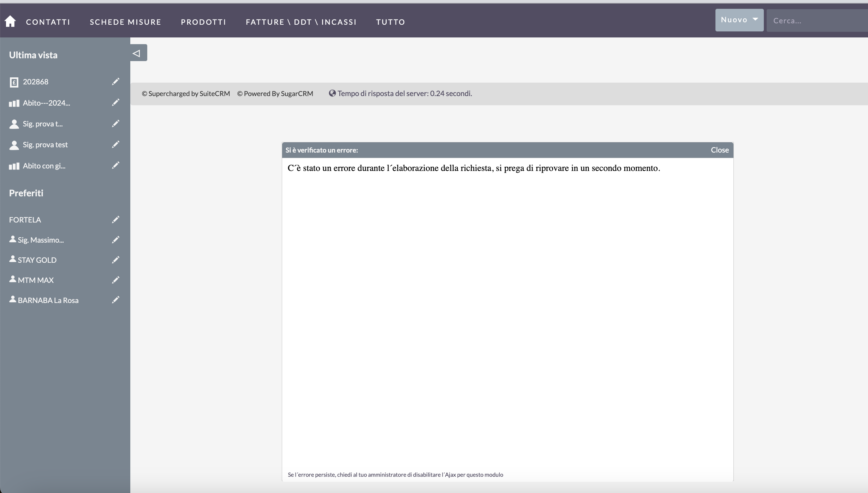Select the CONTATTI tab
Screen dimensions: 868x493
pos(48,22)
